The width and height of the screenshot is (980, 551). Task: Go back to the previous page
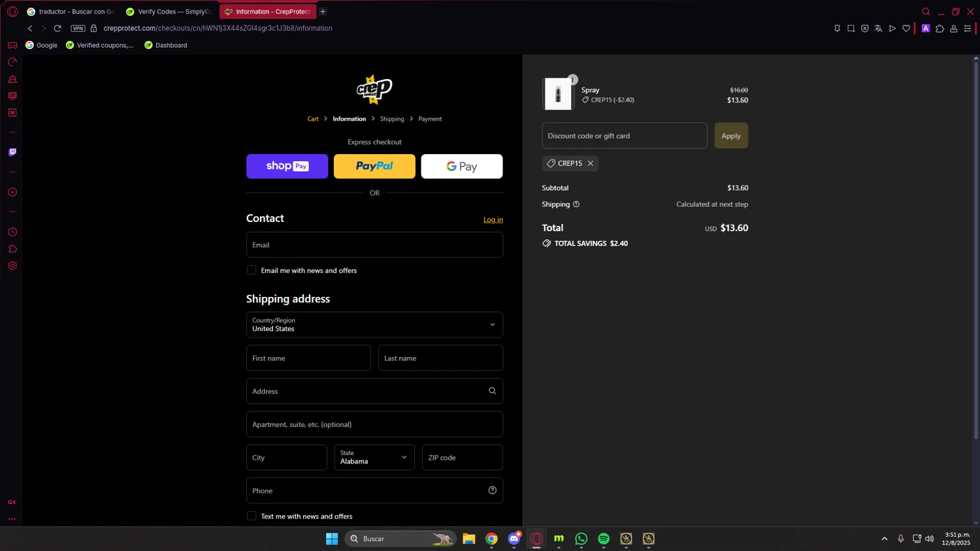(30, 28)
